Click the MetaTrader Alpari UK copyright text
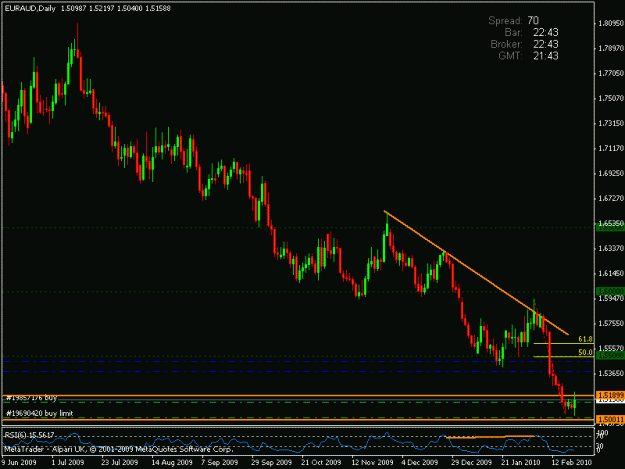625x469 pixels. coord(118,449)
